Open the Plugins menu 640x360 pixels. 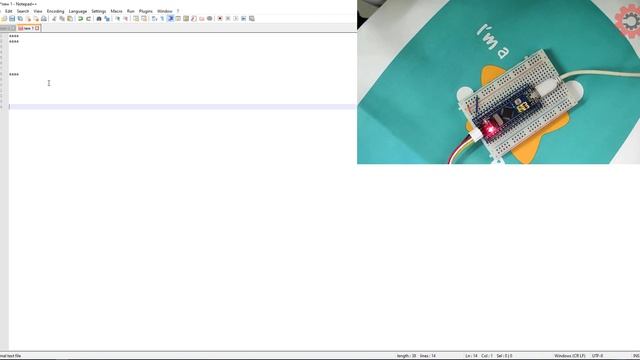click(146, 11)
